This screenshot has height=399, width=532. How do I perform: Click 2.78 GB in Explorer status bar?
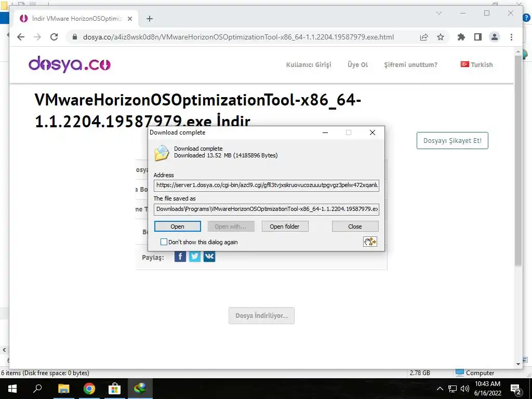click(x=420, y=373)
